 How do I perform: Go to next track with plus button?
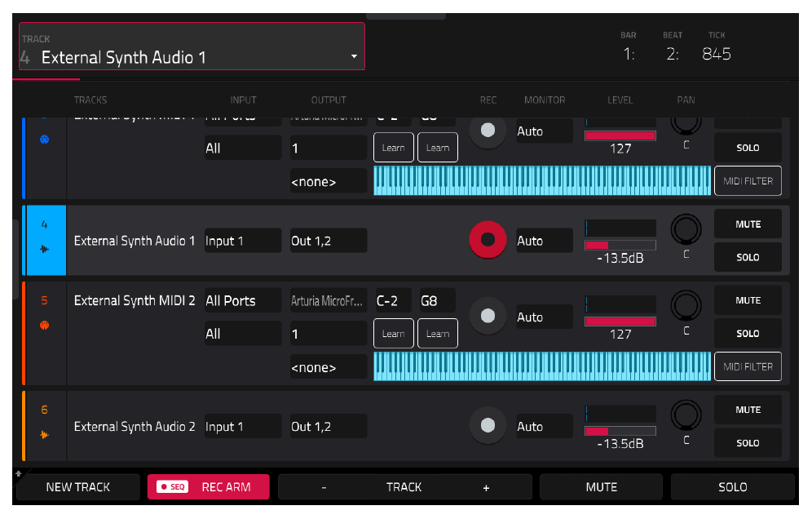pyautogui.click(x=486, y=487)
